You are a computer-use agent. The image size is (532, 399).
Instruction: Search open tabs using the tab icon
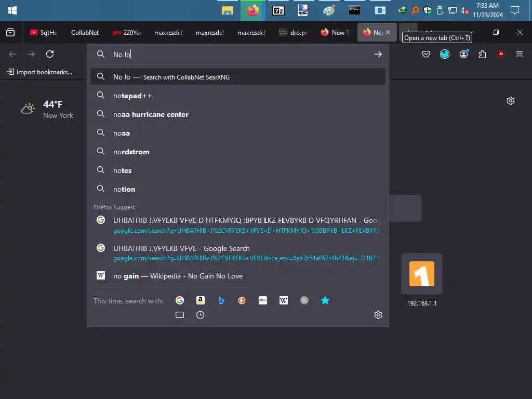tap(179, 315)
